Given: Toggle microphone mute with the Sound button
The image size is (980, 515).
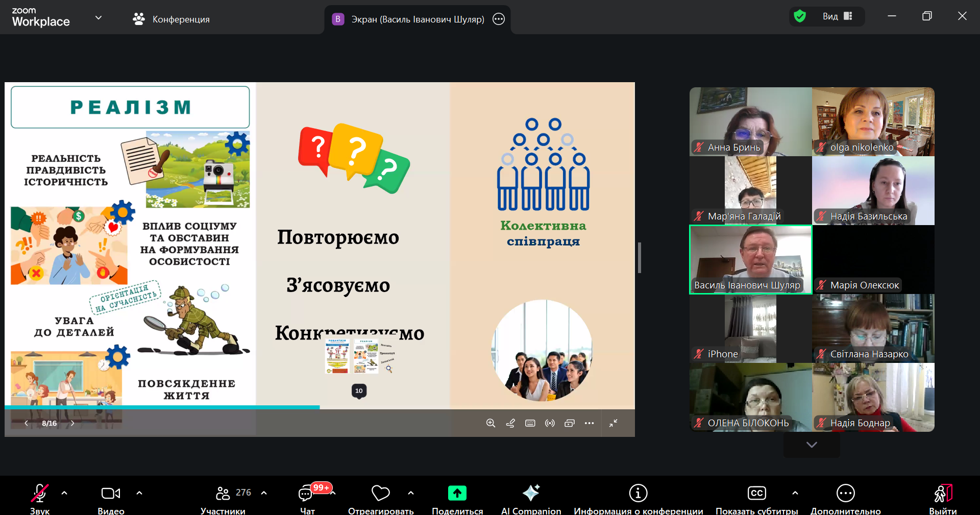Looking at the screenshot, I should coord(40,494).
